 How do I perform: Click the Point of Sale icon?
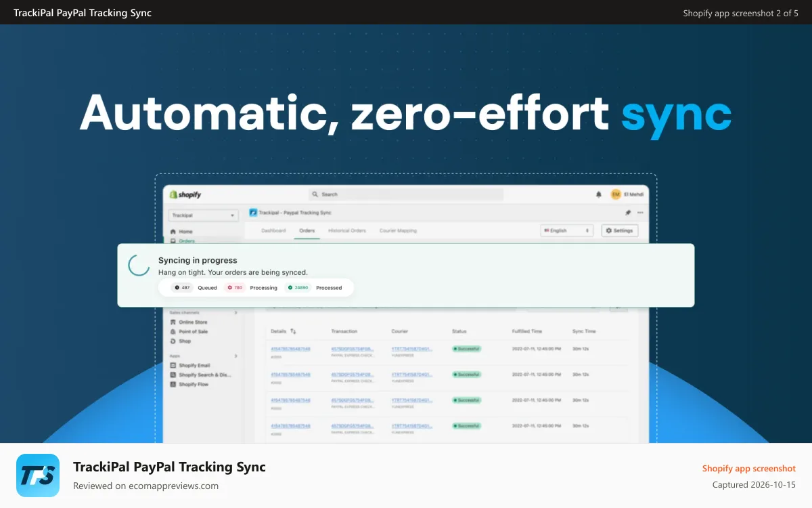173,332
